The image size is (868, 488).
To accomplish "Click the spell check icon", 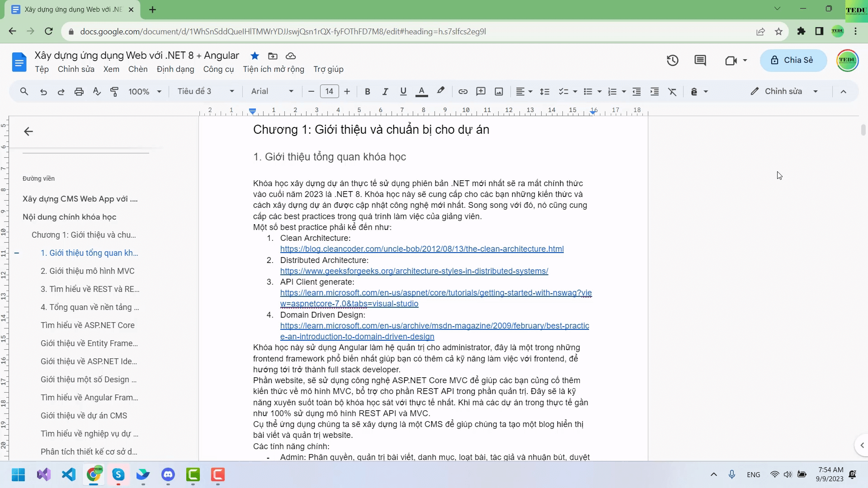I will coord(97,92).
